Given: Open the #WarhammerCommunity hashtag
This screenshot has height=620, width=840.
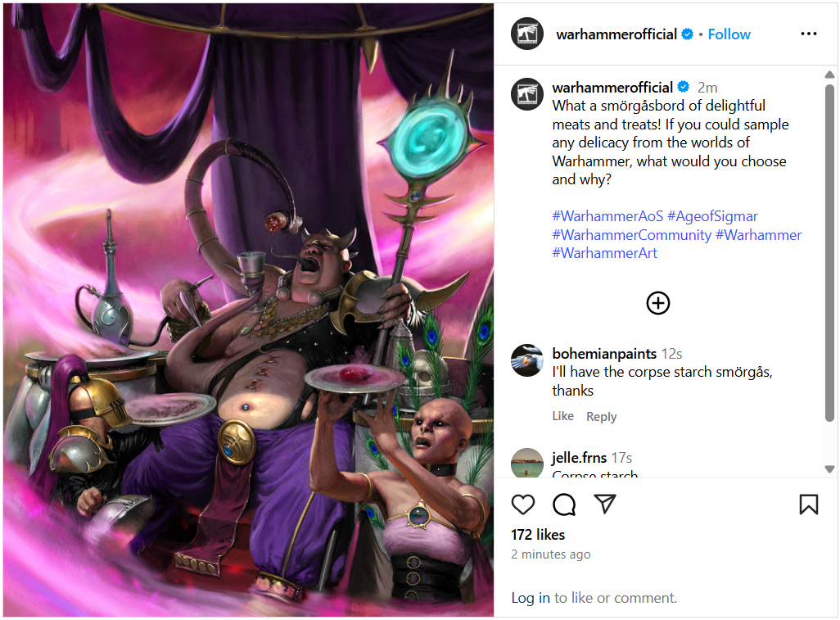Looking at the screenshot, I should pyautogui.click(x=631, y=235).
